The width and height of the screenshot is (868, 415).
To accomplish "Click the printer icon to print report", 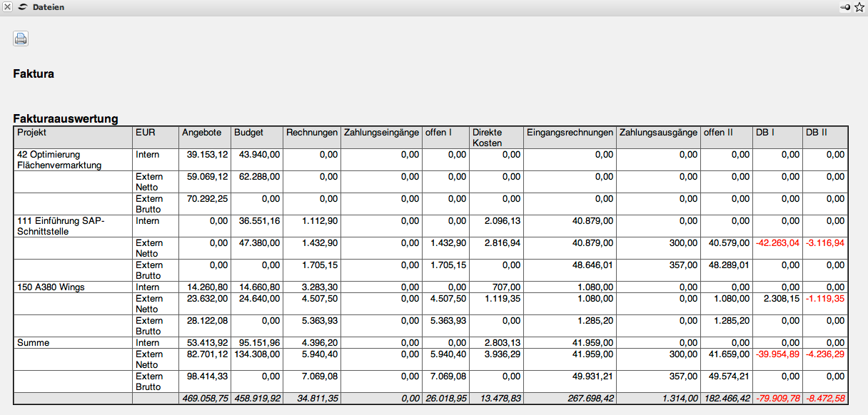I will [x=21, y=39].
